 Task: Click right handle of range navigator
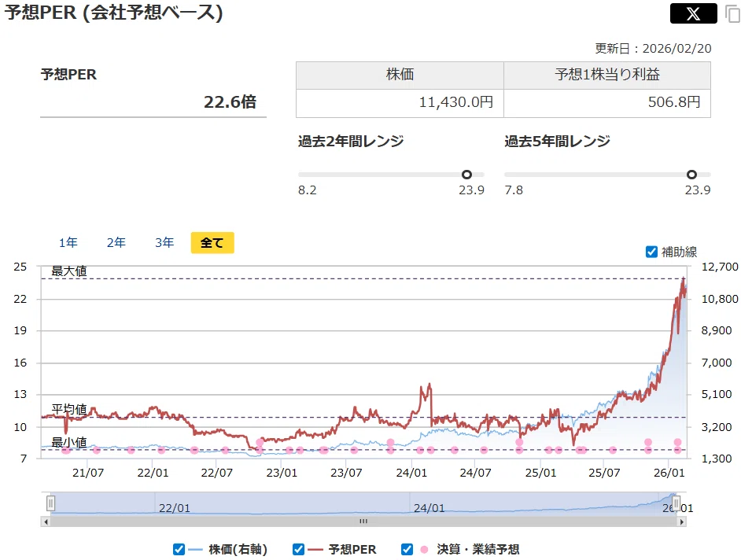(676, 503)
